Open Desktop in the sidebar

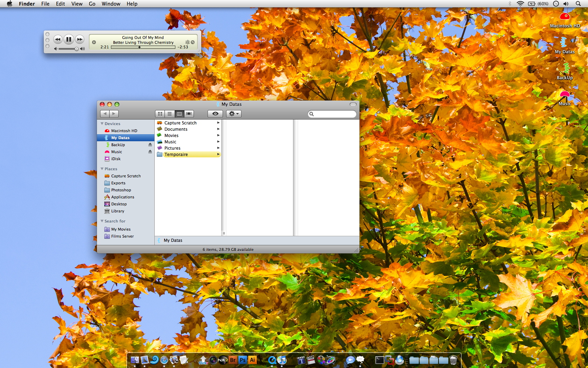[x=125, y=204]
